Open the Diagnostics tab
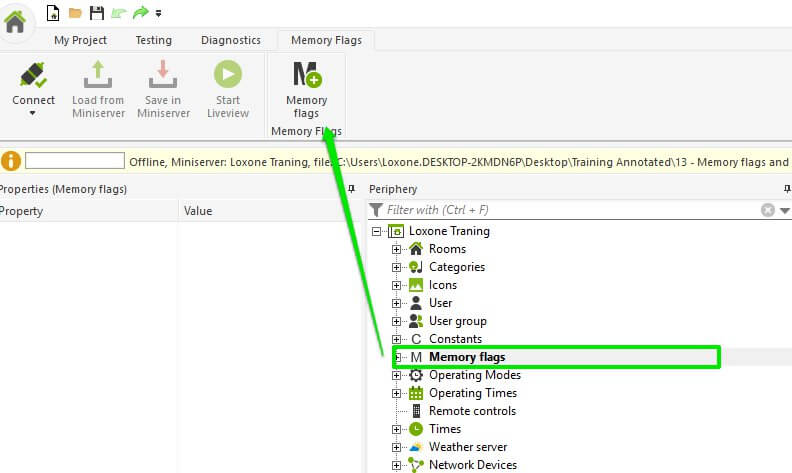792x473 pixels. click(x=230, y=40)
